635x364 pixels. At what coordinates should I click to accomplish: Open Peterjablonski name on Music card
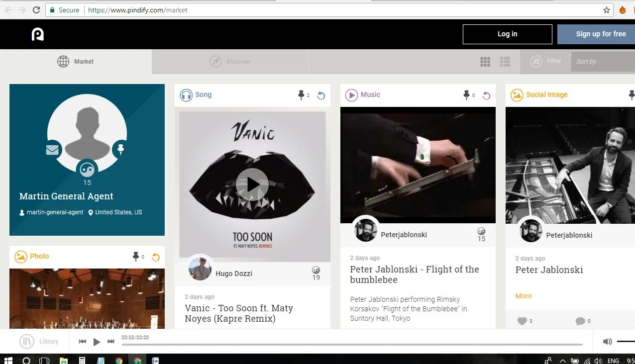click(x=404, y=235)
